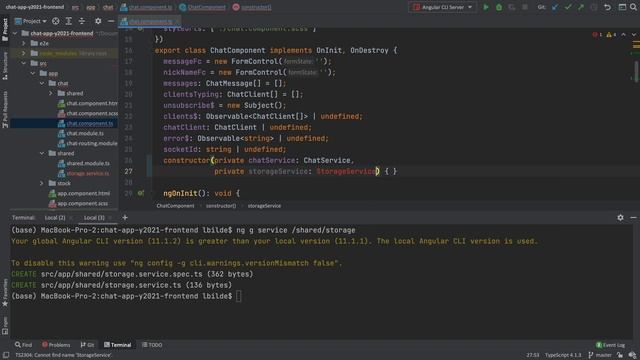Open the Problems tool window tab
Image resolution: width=640 pixels, height=360 pixels.
pyautogui.click(x=56, y=345)
